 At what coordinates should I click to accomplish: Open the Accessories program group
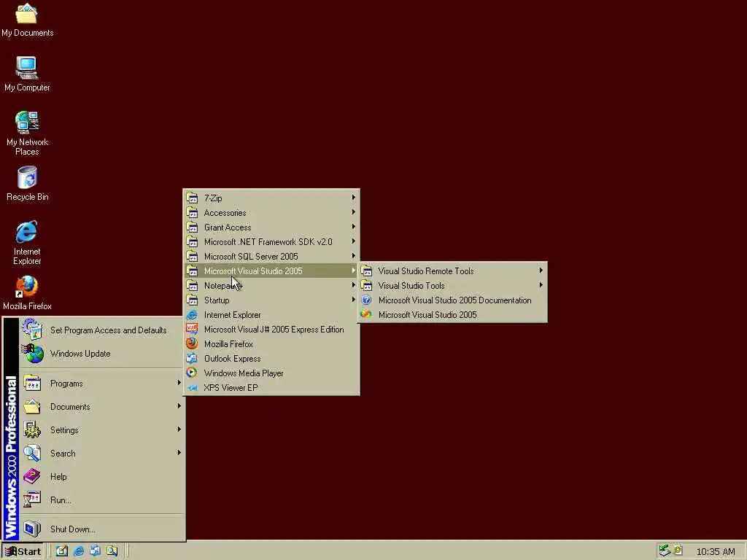271,212
